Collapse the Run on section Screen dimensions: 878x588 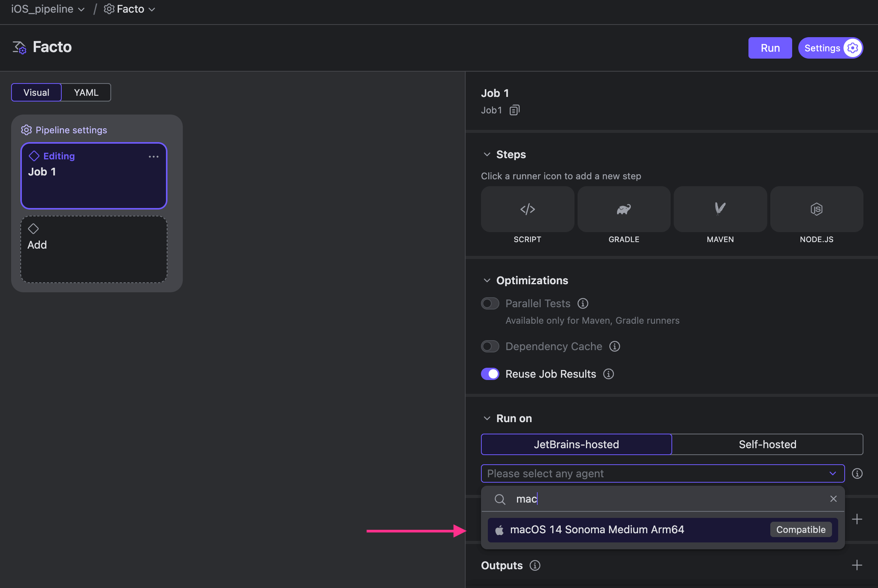click(x=487, y=418)
